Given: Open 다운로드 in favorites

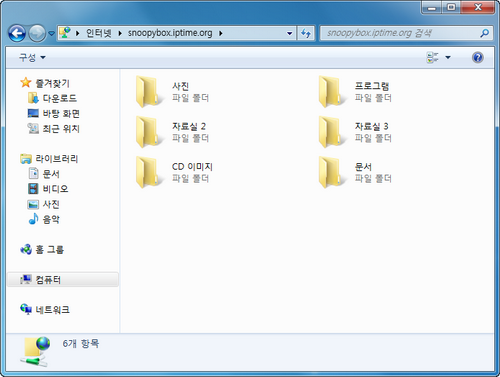Looking at the screenshot, I should pos(60,98).
